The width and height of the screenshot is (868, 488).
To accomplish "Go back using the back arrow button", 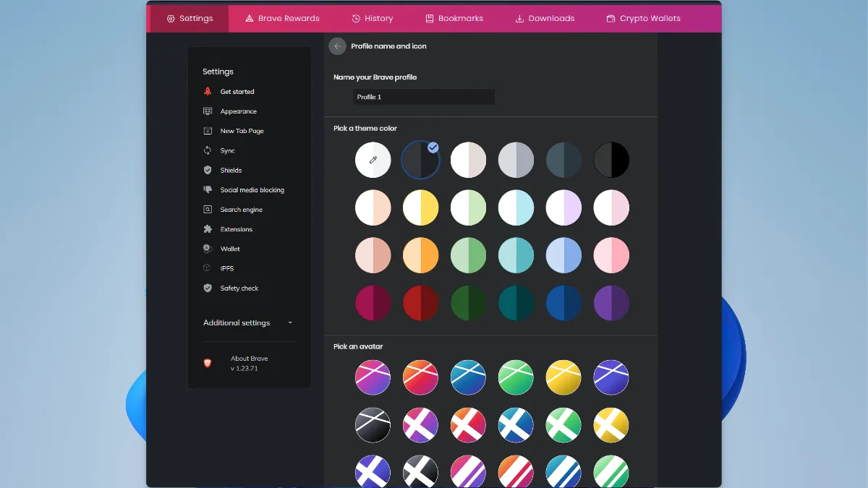I will pos(337,46).
